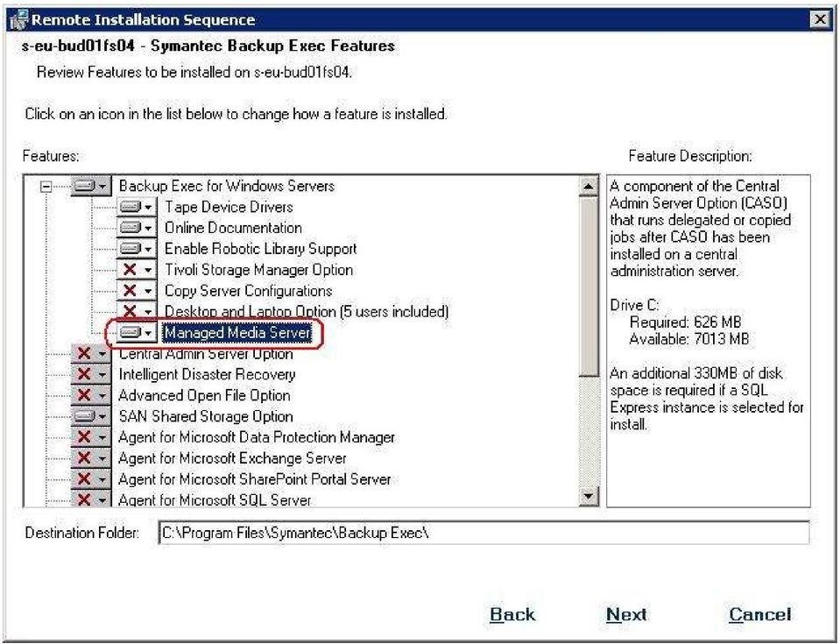Select Enable Robotic Library Support feature
Image resolution: width=840 pixels, height=644 pixels.
point(260,249)
